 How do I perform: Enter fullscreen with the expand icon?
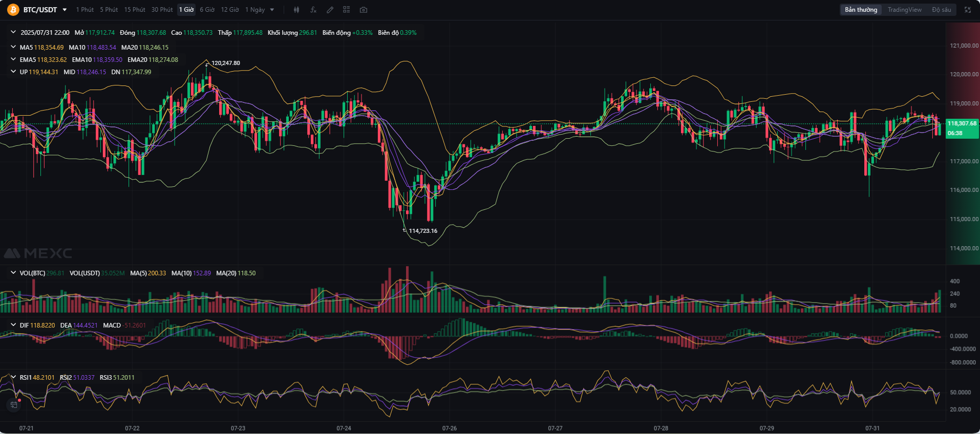[x=968, y=10]
